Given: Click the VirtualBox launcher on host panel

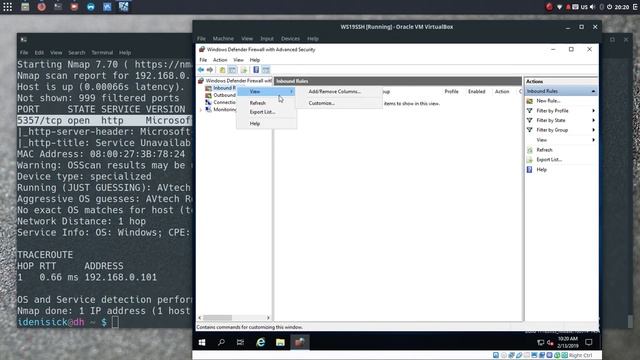Looking at the screenshot, I should pos(107,7).
